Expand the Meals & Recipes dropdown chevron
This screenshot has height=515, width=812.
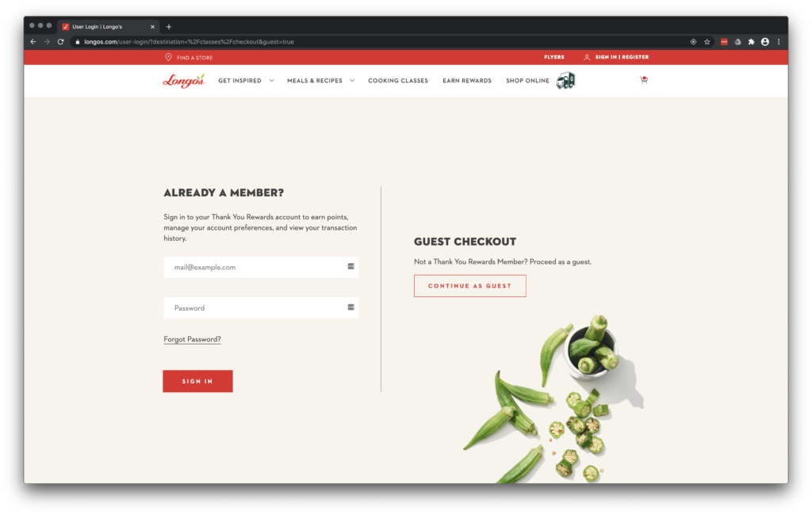[x=352, y=81]
